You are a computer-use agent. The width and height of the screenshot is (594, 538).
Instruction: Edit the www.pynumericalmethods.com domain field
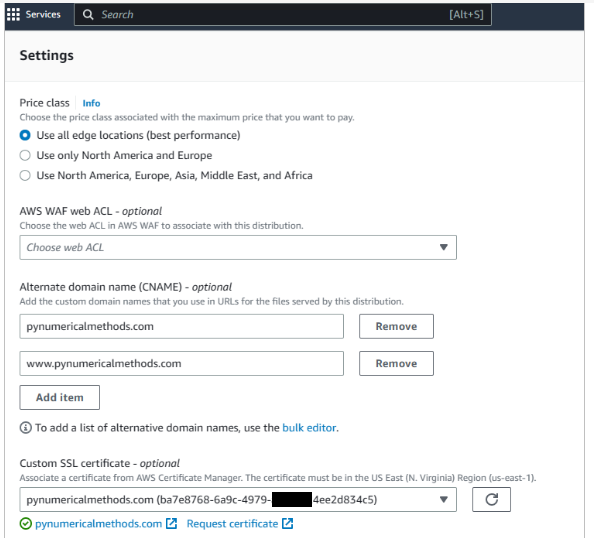click(181, 363)
